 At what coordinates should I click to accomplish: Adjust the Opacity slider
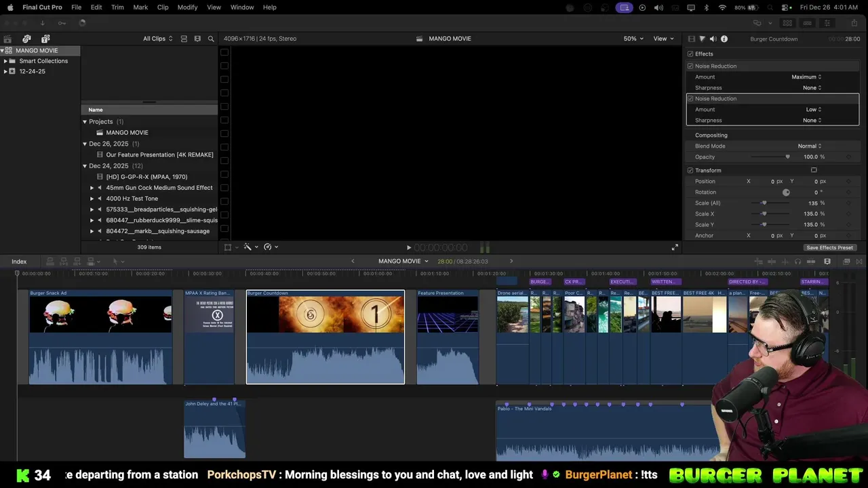[x=787, y=157]
